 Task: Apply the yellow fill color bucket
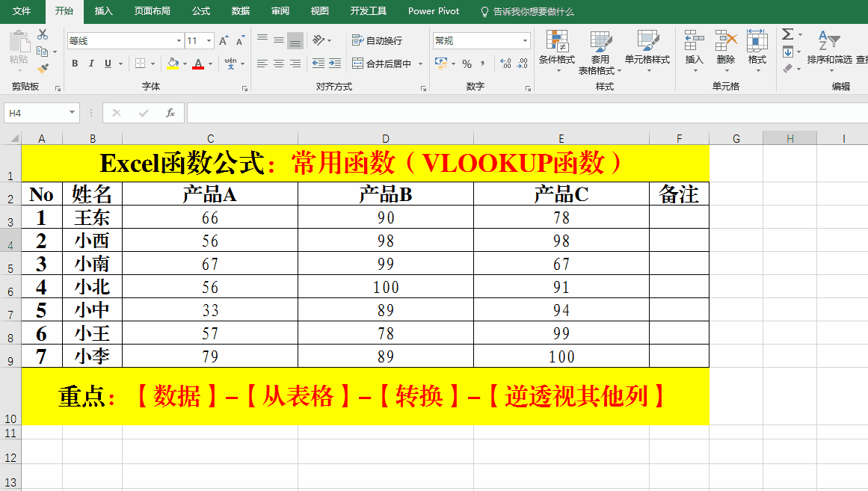[x=173, y=64]
